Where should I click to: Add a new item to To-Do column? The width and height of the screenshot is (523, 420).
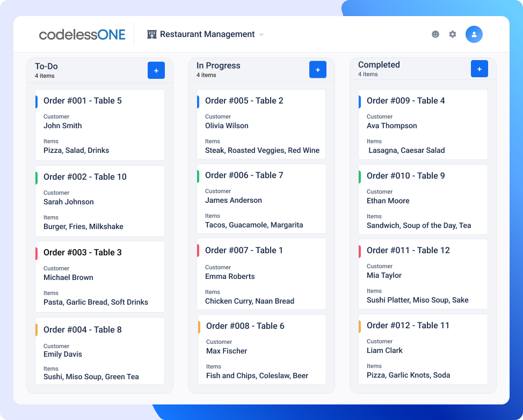click(156, 70)
